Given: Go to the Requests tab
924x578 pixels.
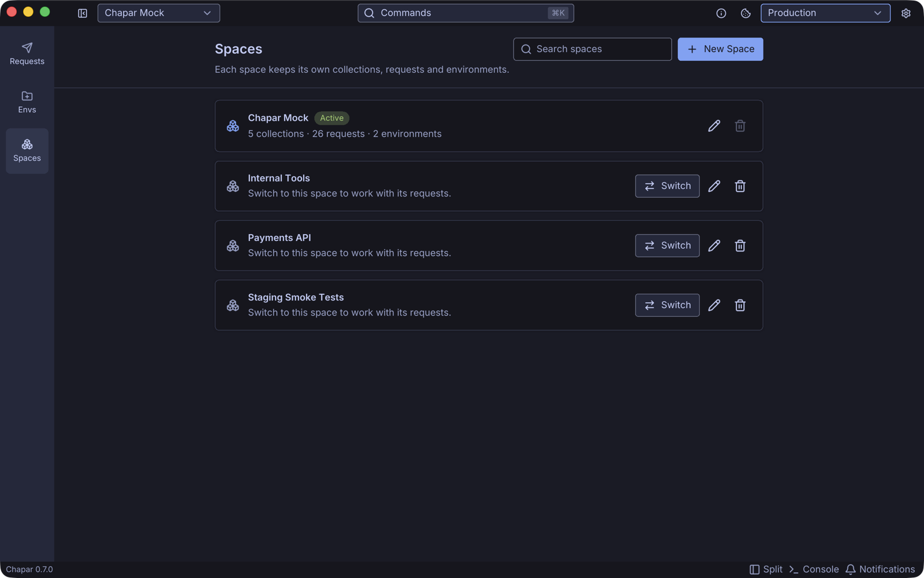Looking at the screenshot, I should click(x=27, y=54).
